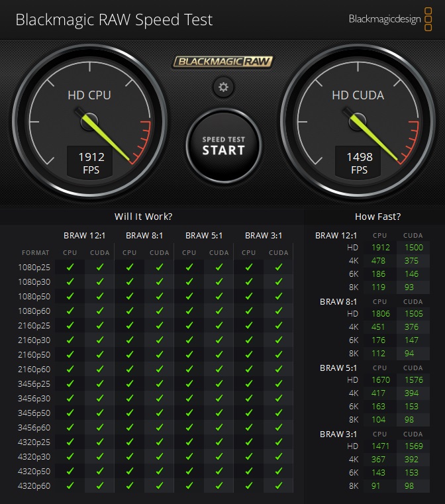This screenshot has height=504, width=445.
Task: Click the 2160p30 format row label
Action: point(34,340)
